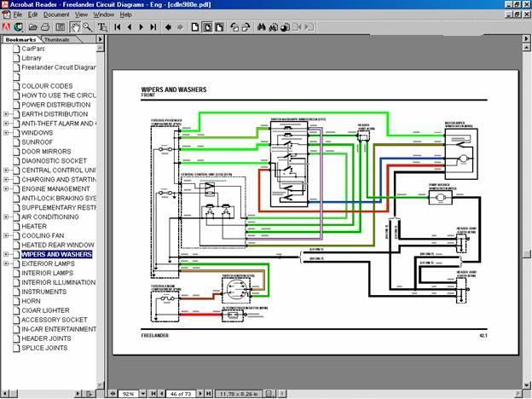Expand the CENTRAL CONTROL UNIT bookmark

(6, 170)
